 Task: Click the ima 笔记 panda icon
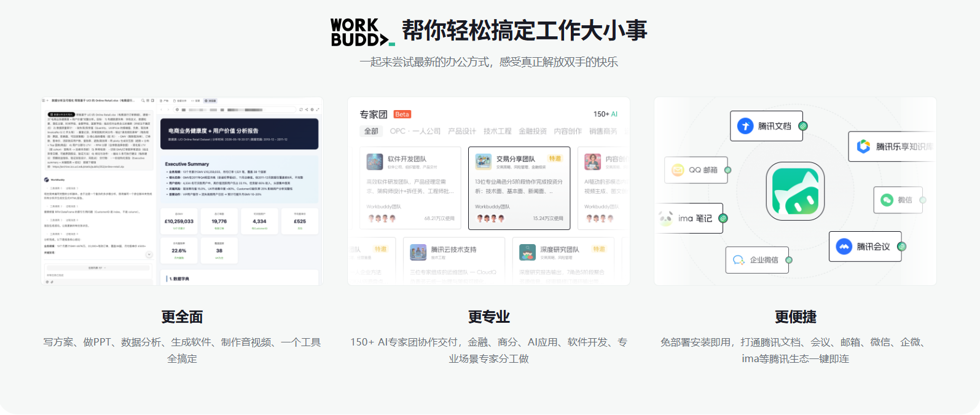[x=665, y=218]
